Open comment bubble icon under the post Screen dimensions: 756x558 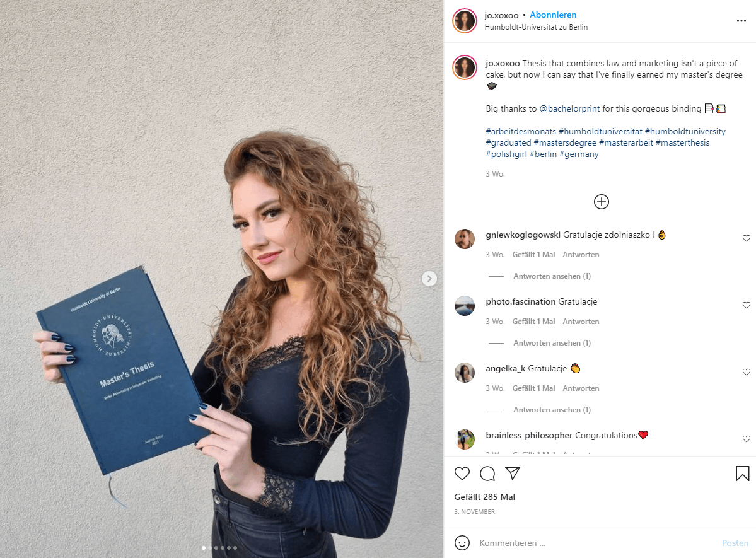tap(487, 474)
